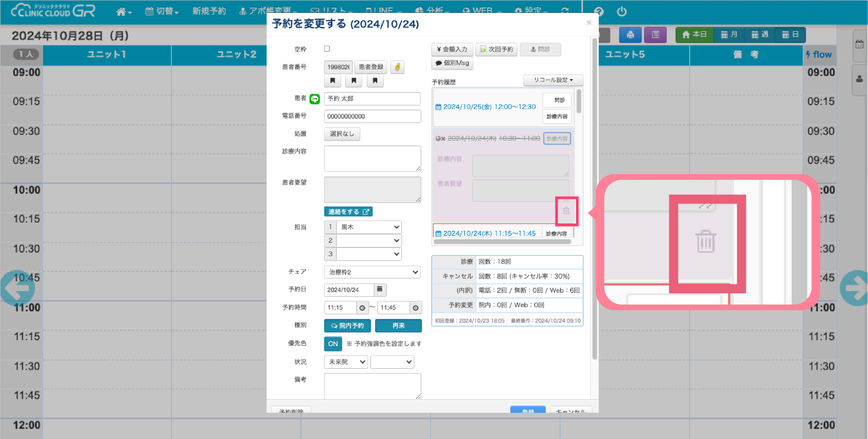Check the 空枠 checkbox

pyautogui.click(x=327, y=49)
